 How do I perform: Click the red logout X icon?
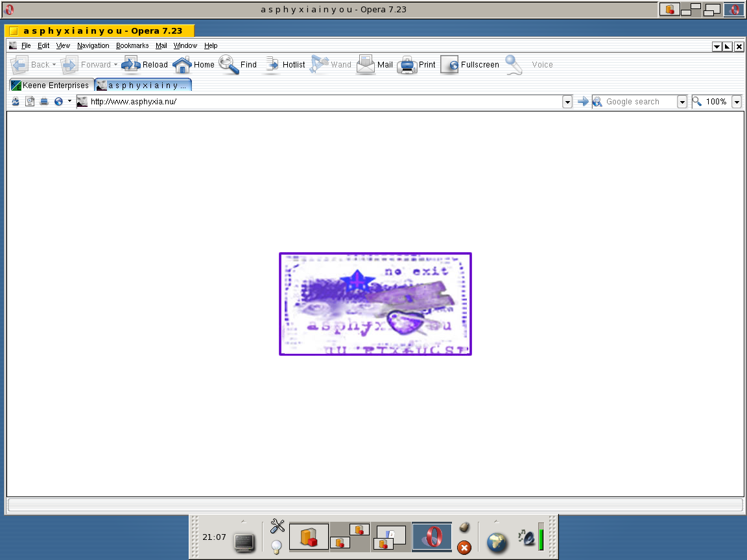464,548
